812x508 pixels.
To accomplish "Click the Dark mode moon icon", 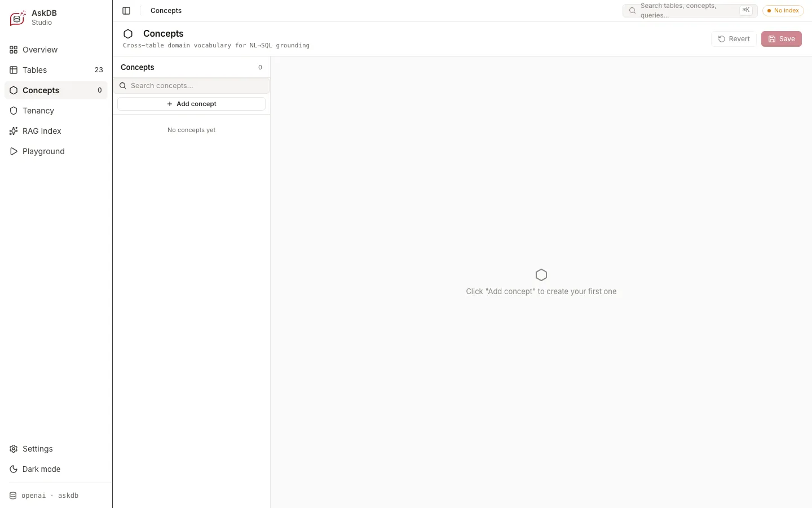I will click(14, 469).
